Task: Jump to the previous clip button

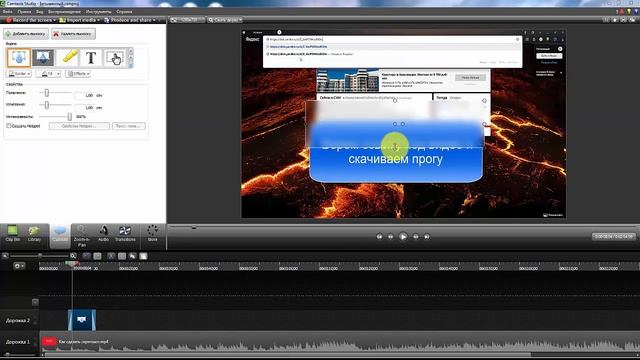Action: [x=379, y=237]
